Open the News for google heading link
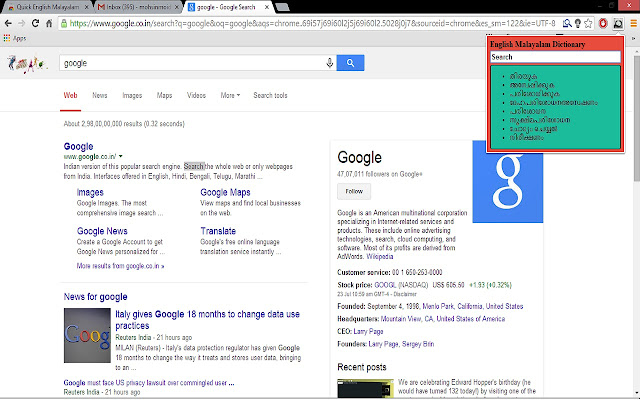The height and width of the screenshot is (400, 640). pos(96,297)
